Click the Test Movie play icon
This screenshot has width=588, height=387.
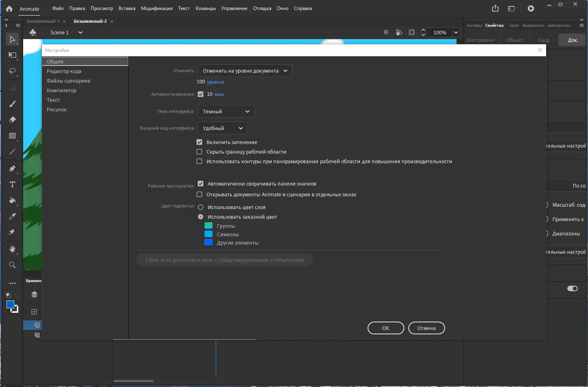[531, 8]
